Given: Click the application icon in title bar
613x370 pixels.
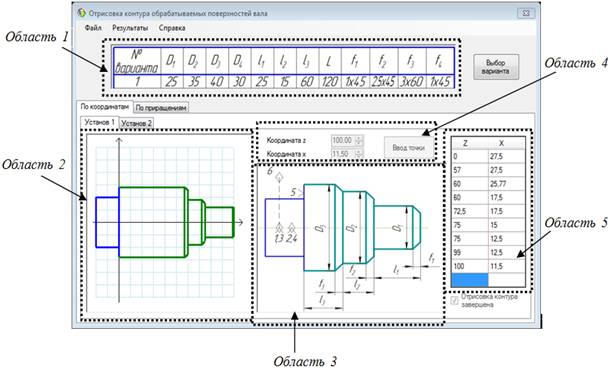Looking at the screenshot, I should click(x=81, y=13).
